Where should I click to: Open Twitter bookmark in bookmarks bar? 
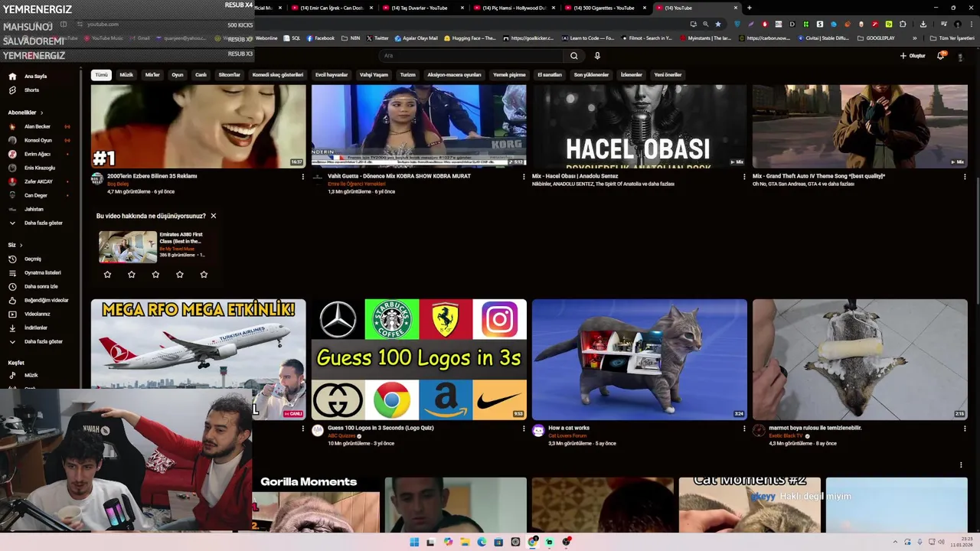(377, 38)
